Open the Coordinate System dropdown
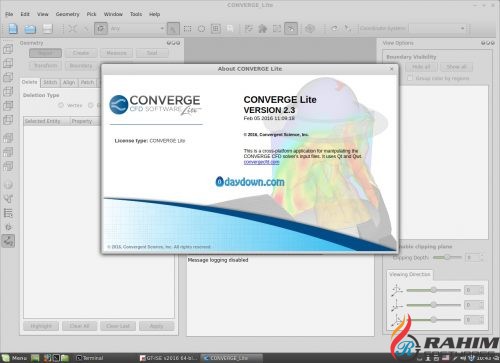500x363 pixels. coord(437,29)
